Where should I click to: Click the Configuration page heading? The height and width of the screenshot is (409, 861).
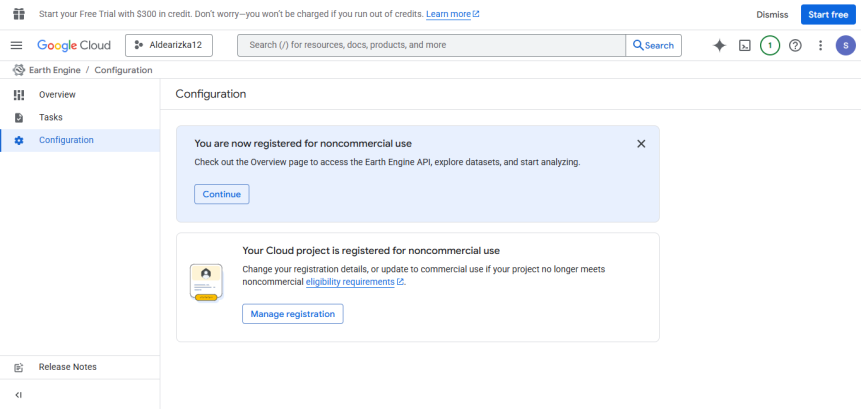coord(211,94)
